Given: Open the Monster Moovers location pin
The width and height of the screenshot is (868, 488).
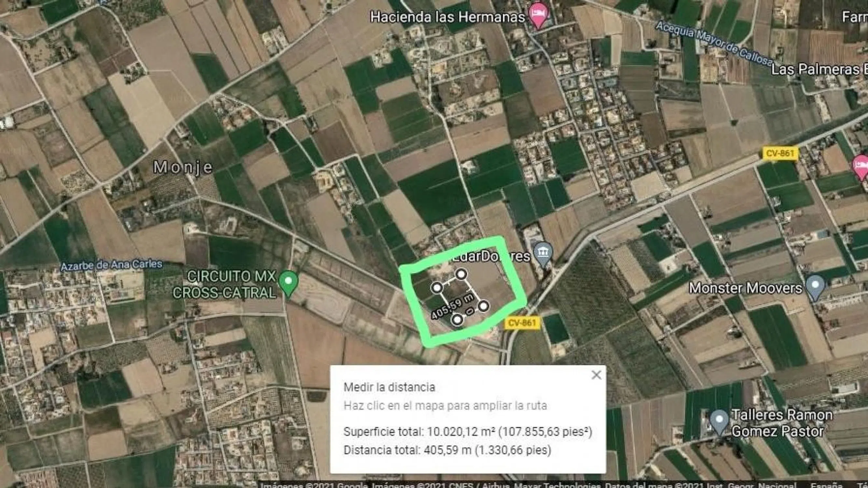Looking at the screenshot, I should pos(815,288).
